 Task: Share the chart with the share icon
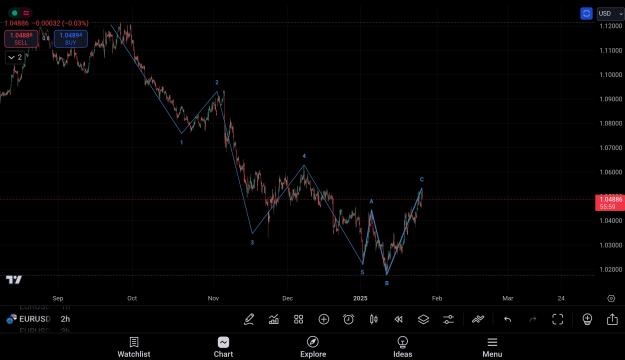pyautogui.click(x=612, y=319)
